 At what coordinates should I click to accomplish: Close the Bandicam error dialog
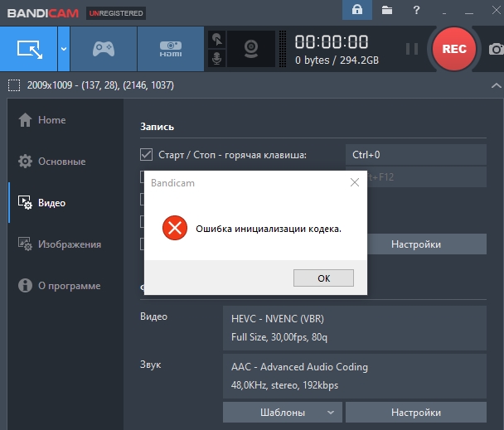coord(355,182)
